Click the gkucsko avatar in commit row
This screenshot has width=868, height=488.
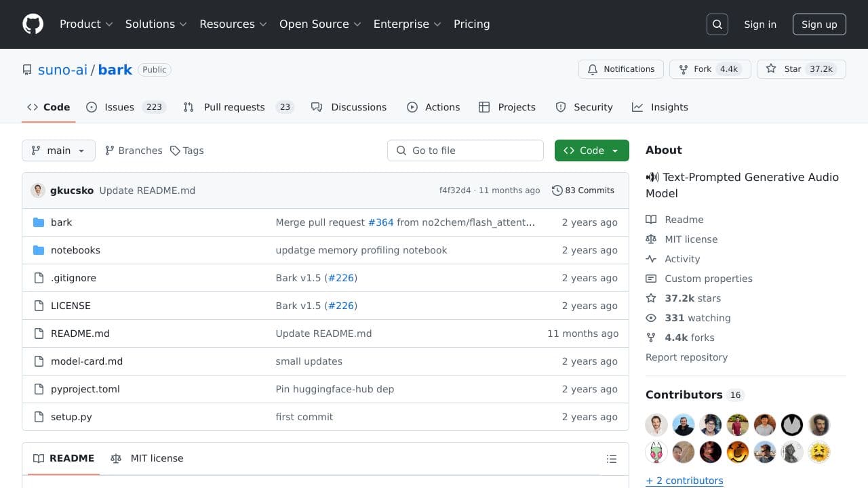point(38,190)
